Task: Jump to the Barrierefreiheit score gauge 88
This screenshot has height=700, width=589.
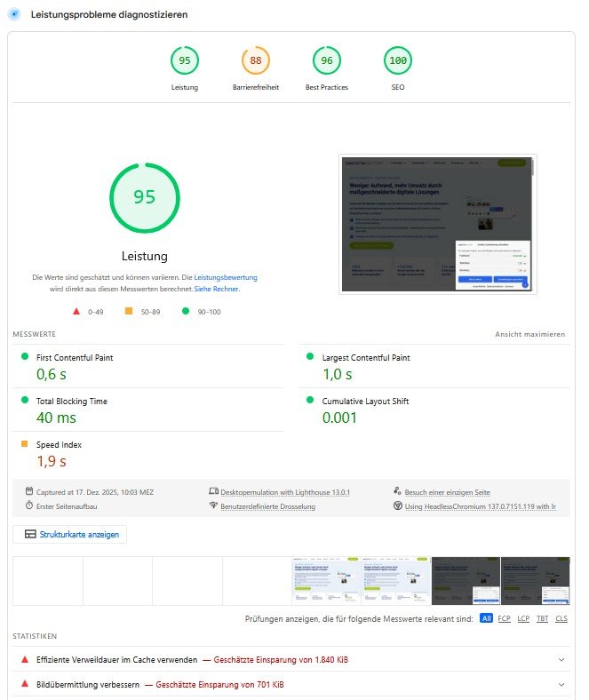Action: (256, 61)
